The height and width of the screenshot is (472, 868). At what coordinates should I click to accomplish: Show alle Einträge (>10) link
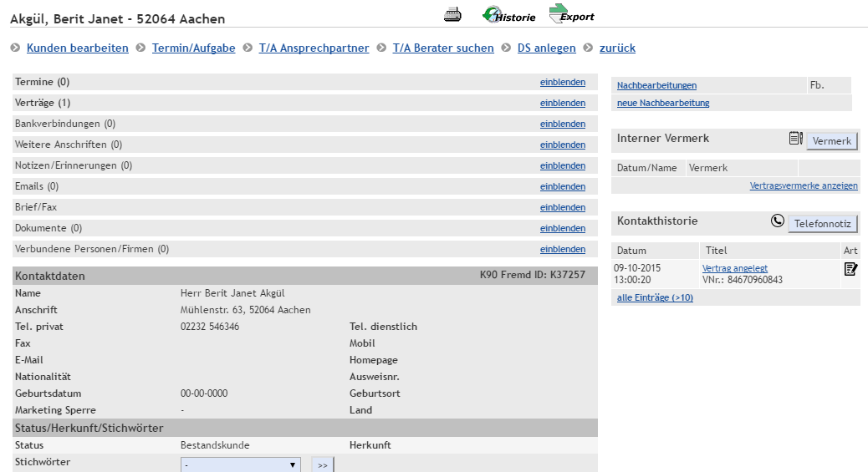[x=655, y=297]
